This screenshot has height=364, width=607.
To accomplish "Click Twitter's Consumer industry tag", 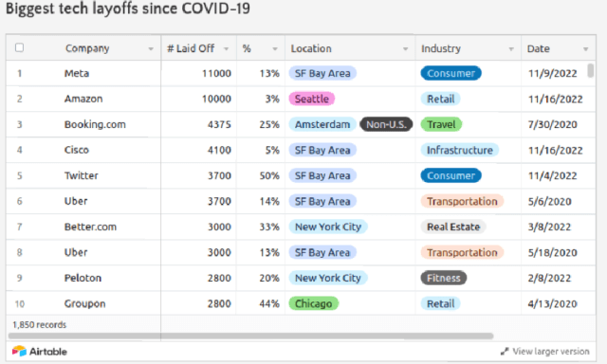I will coord(451,175).
